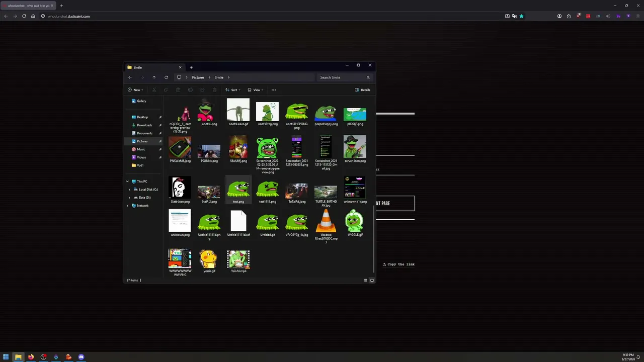Expand the Local Disk (C:) node

click(x=130, y=190)
